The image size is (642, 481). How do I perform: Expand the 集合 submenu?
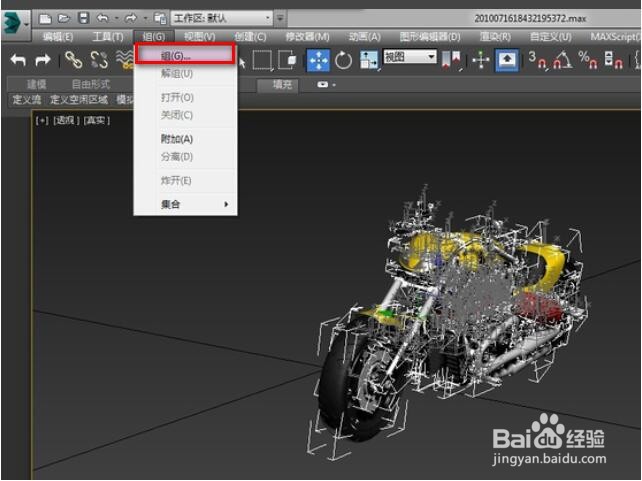pos(186,204)
